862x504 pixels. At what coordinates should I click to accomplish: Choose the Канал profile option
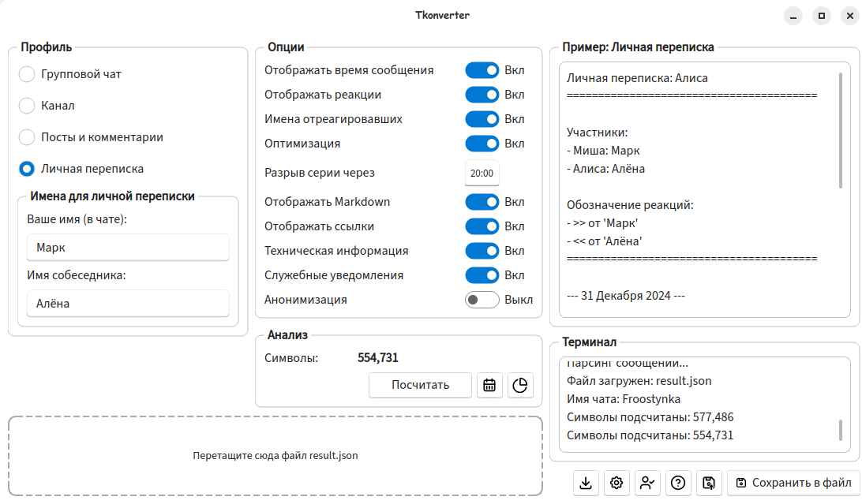pyautogui.click(x=27, y=106)
